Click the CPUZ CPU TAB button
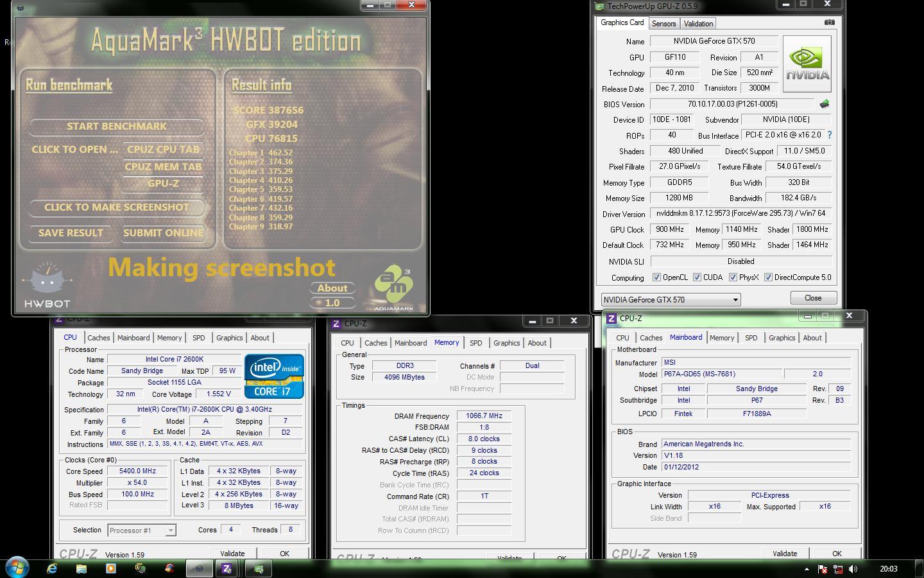This screenshot has width=924, height=578. (163, 150)
